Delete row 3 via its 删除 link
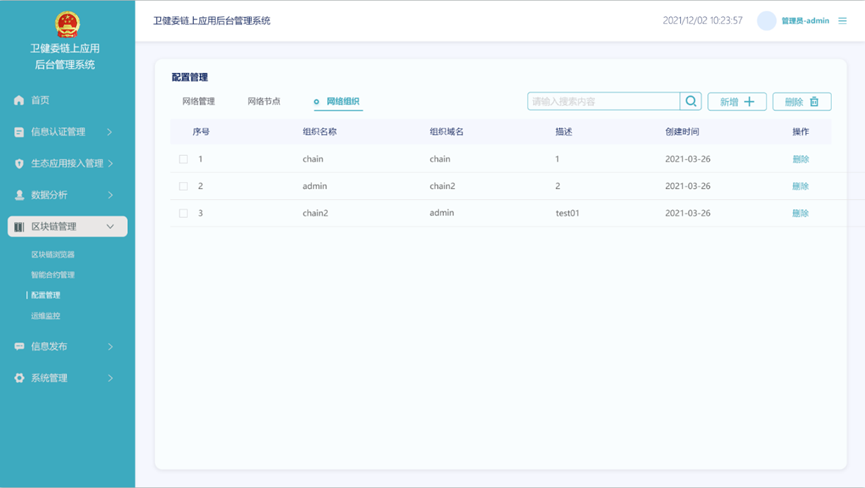865x488 pixels. (x=800, y=213)
